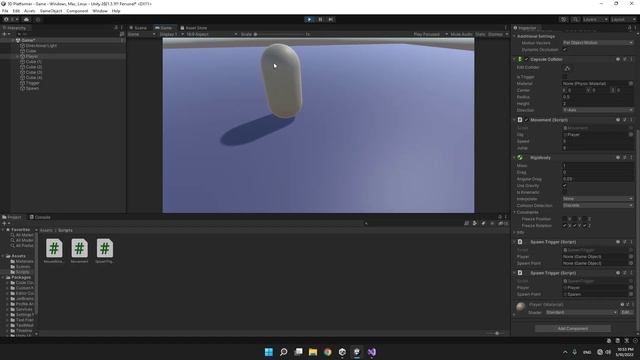Open Windows Start menu
Viewport: 640px width, 360px height.
pyautogui.click(x=269, y=352)
